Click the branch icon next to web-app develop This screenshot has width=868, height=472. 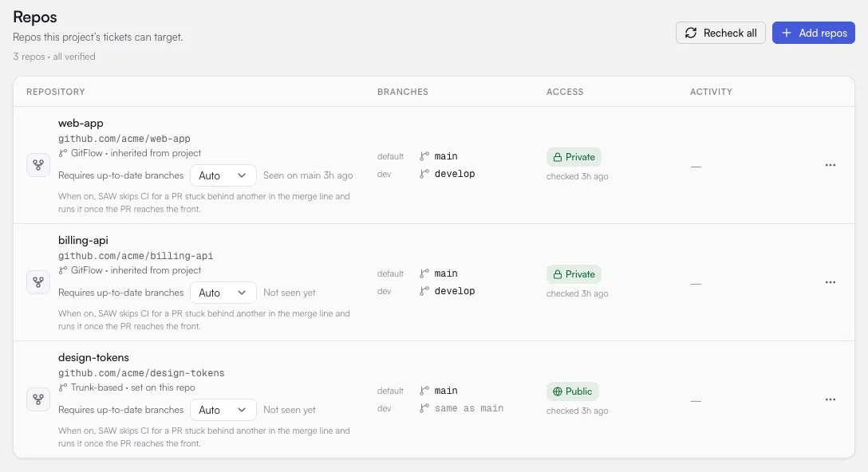pyautogui.click(x=424, y=174)
